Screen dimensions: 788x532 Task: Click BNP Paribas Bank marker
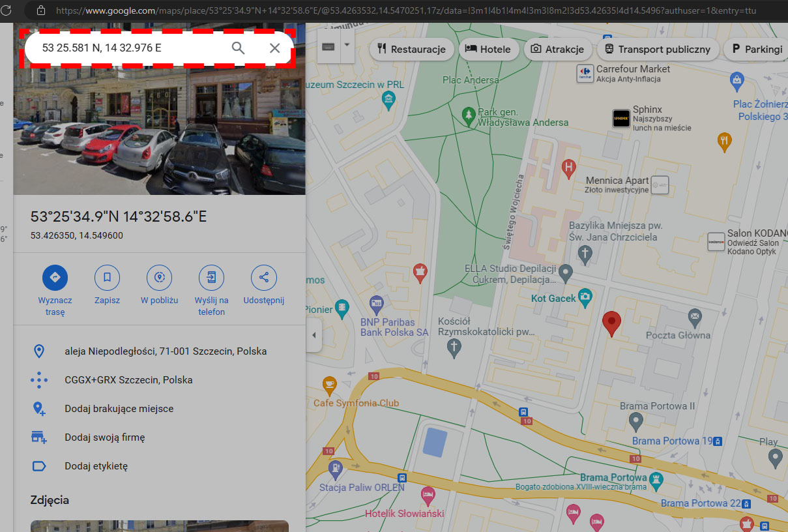pyautogui.click(x=376, y=304)
